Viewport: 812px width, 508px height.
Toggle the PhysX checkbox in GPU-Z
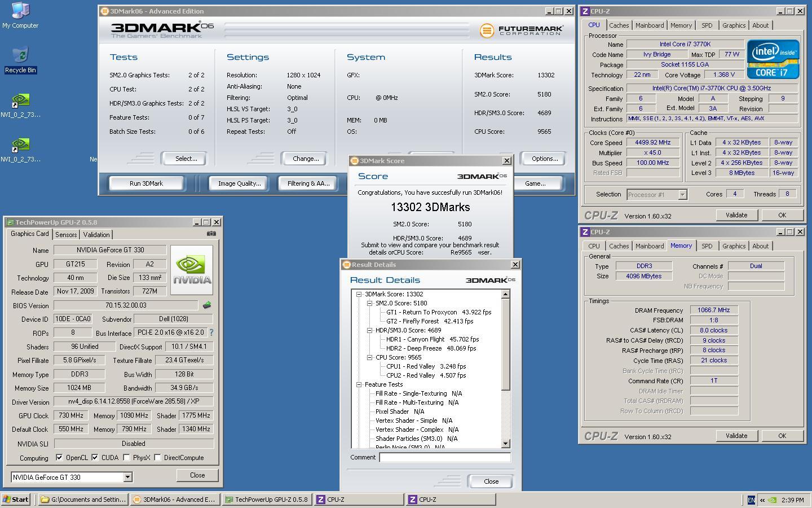click(126, 457)
